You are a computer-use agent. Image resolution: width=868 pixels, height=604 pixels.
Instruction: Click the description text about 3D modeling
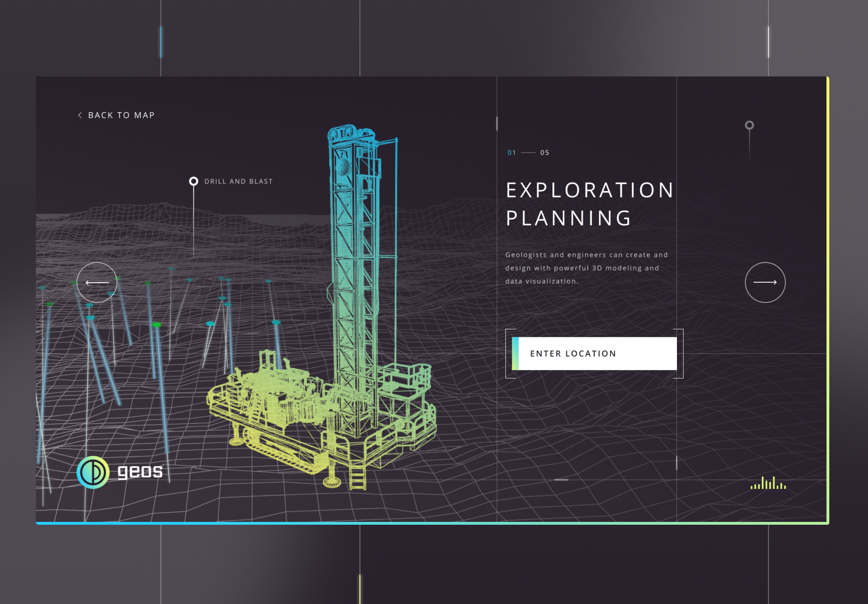click(x=586, y=268)
